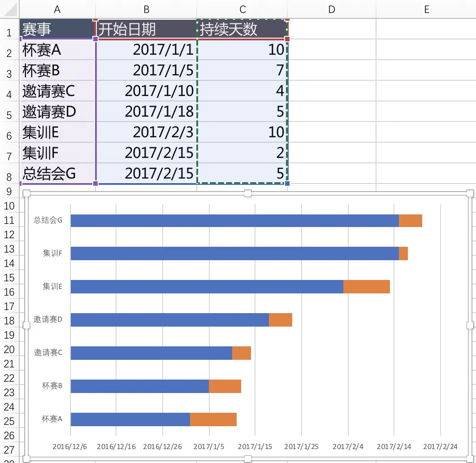476x463 pixels.
Task: Select date cell 2017/1/5
Action: coord(146,70)
